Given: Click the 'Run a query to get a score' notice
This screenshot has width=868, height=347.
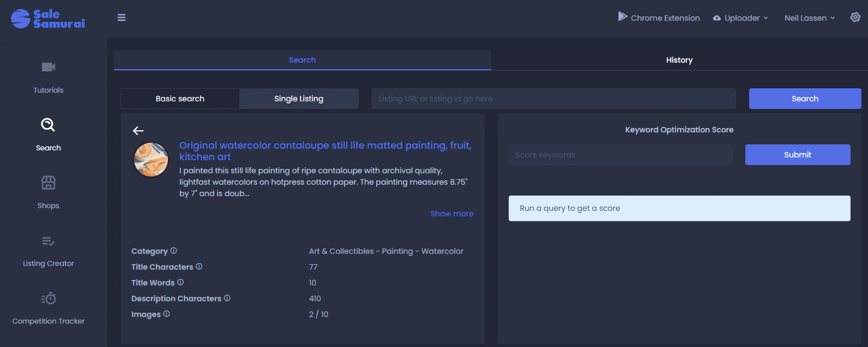Looking at the screenshot, I should (x=679, y=208).
